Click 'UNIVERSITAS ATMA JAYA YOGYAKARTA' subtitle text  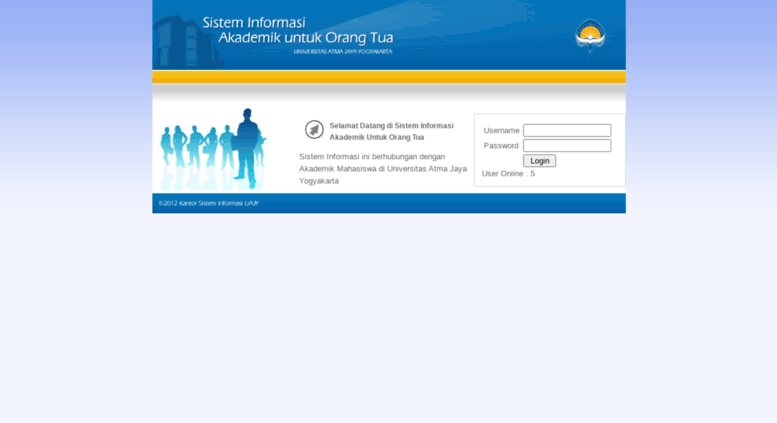(343, 52)
